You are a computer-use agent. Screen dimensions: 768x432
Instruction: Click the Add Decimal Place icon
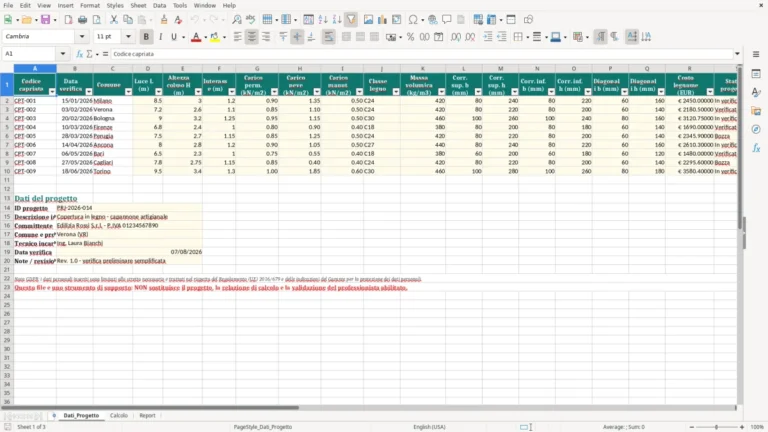coord(456,37)
